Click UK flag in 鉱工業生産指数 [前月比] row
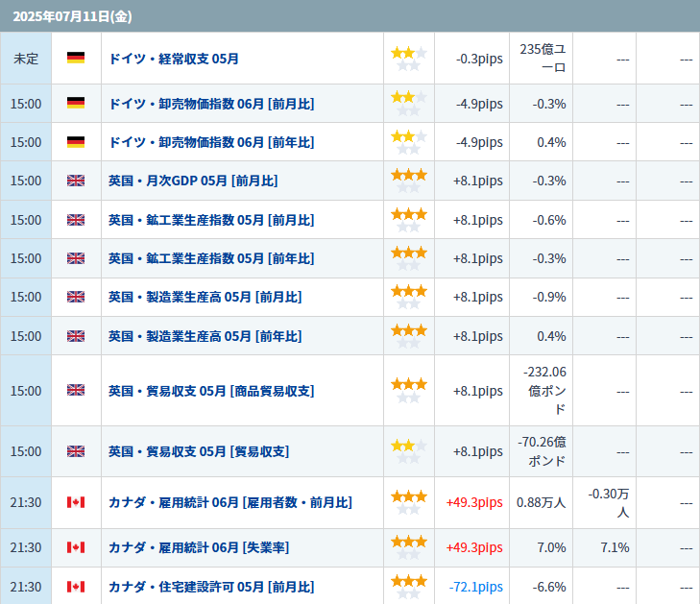700x604 pixels. 76,220
